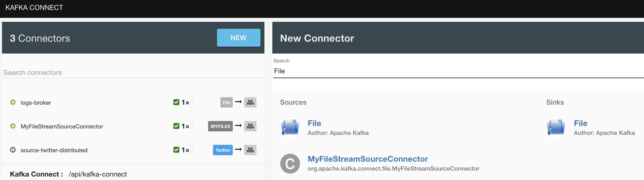Open the File sink connector link
The image size is (644, 180).
580,123
